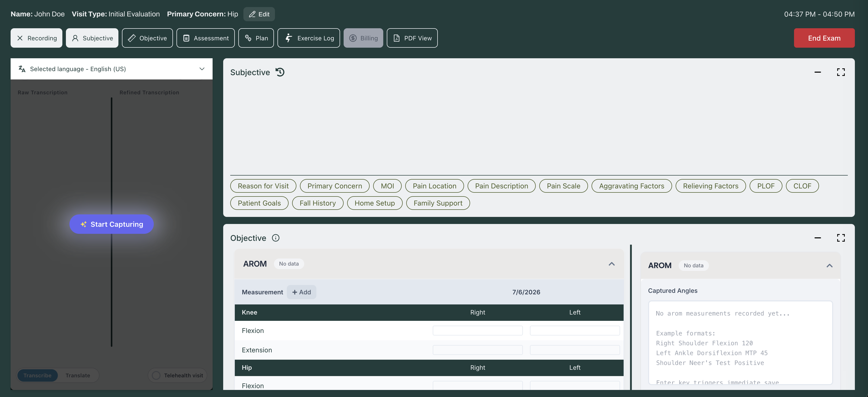Select the MOI chip
The height and width of the screenshot is (397, 868).
pyautogui.click(x=388, y=186)
